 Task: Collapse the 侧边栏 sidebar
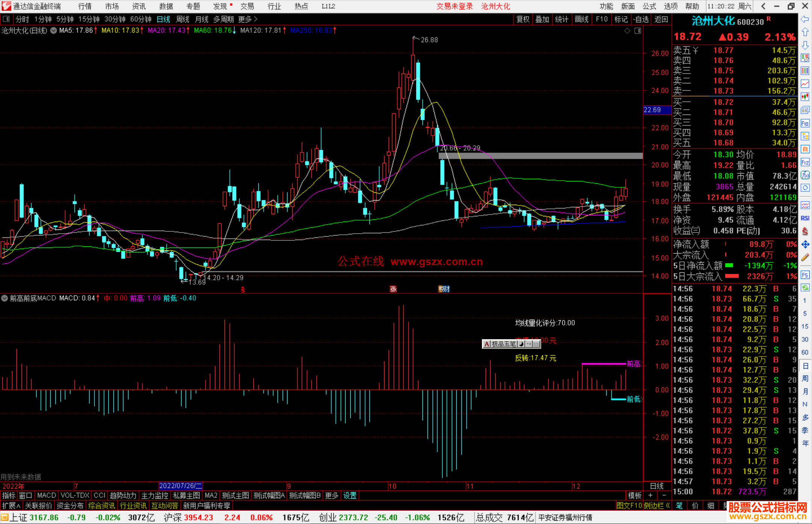[657, 506]
